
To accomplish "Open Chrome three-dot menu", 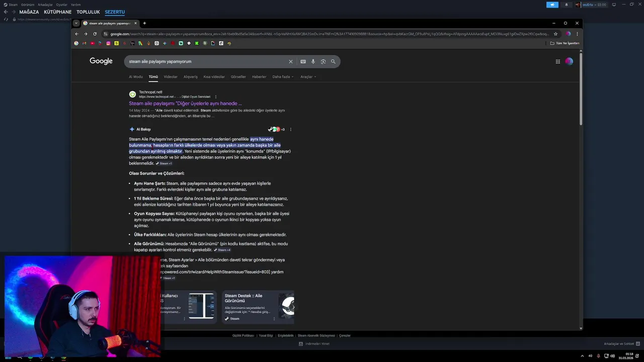I will coord(577,34).
